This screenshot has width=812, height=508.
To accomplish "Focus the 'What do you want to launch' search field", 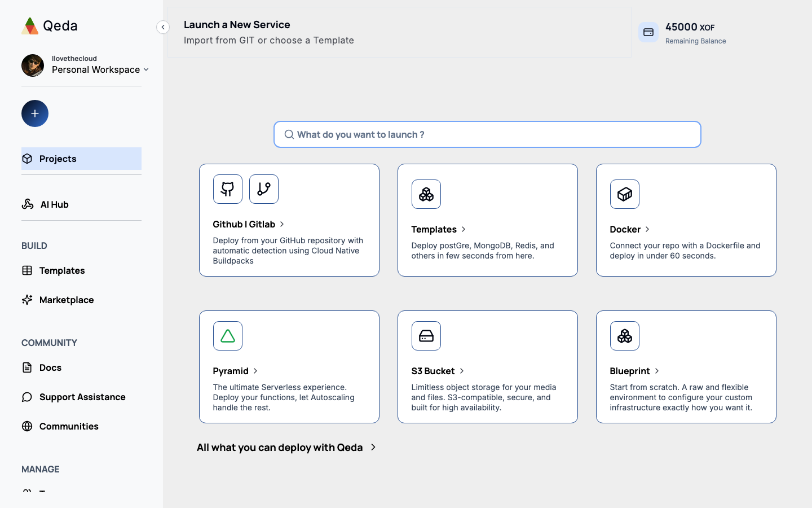I will click(487, 134).
